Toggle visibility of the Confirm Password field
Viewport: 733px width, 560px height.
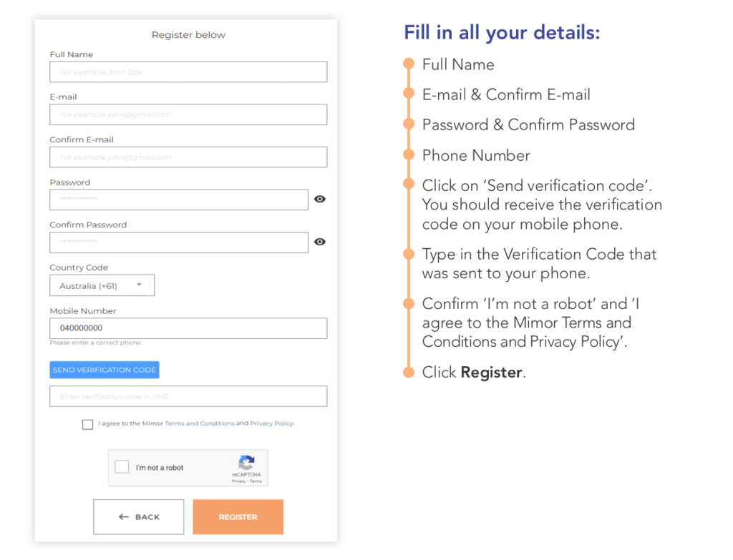(320, 242)
